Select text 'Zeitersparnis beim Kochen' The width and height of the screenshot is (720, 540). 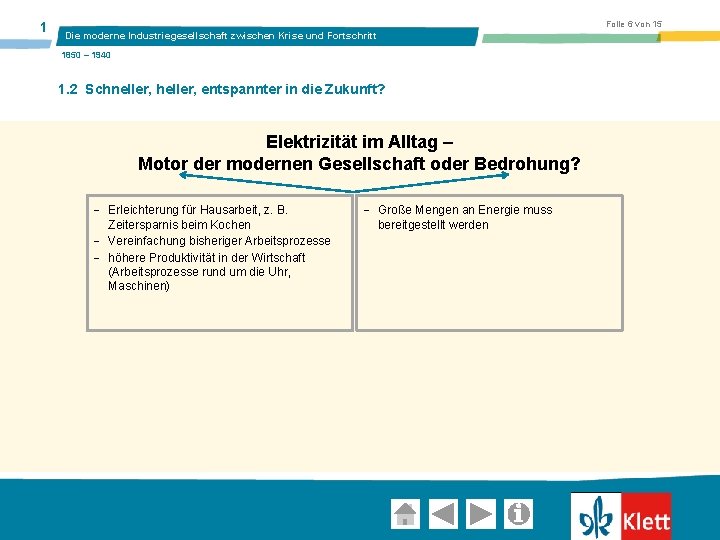click(179, 225)
